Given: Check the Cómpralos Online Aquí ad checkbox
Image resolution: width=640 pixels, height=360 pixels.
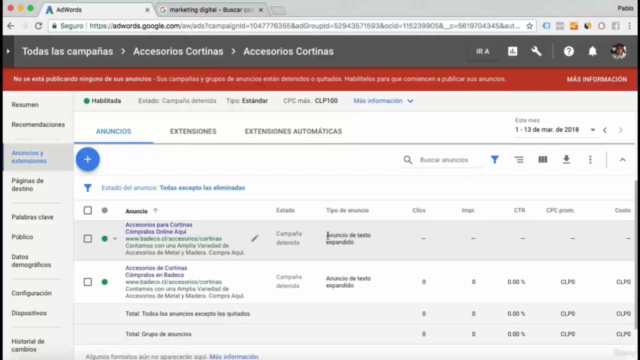Looking at the screenshot, I should click(88, 238).
